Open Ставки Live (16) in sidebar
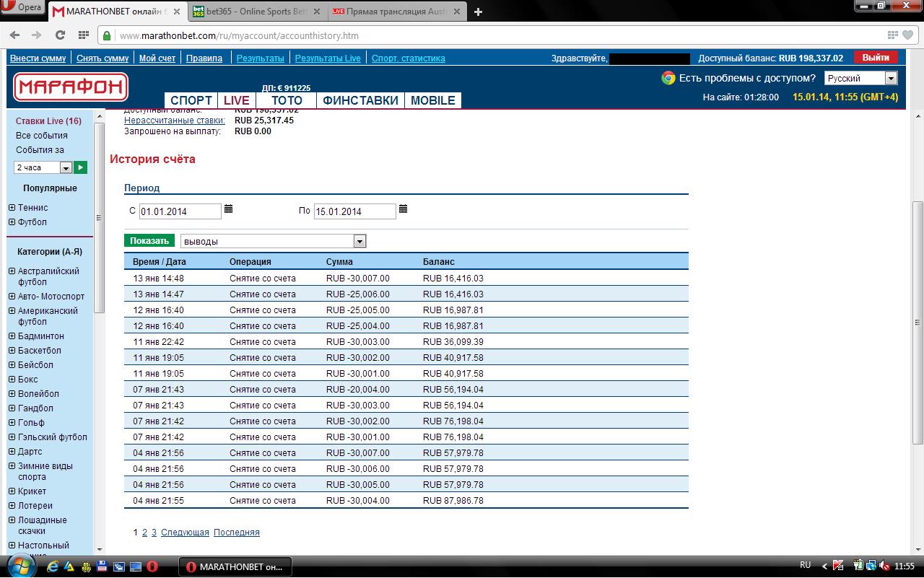This screenshot has height=578, width=924. [x=48, y=121]
